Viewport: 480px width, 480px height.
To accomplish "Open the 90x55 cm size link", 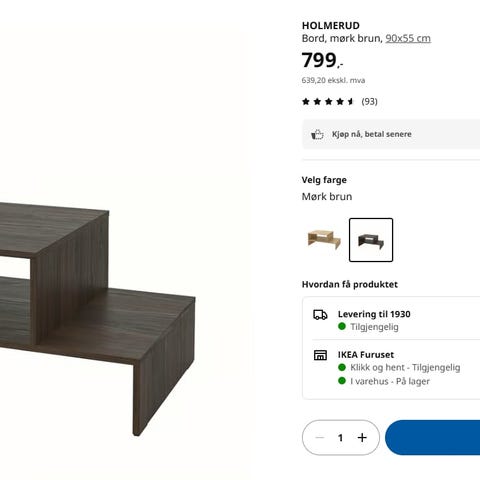I will pyautogui.click(x=408, y=38).
